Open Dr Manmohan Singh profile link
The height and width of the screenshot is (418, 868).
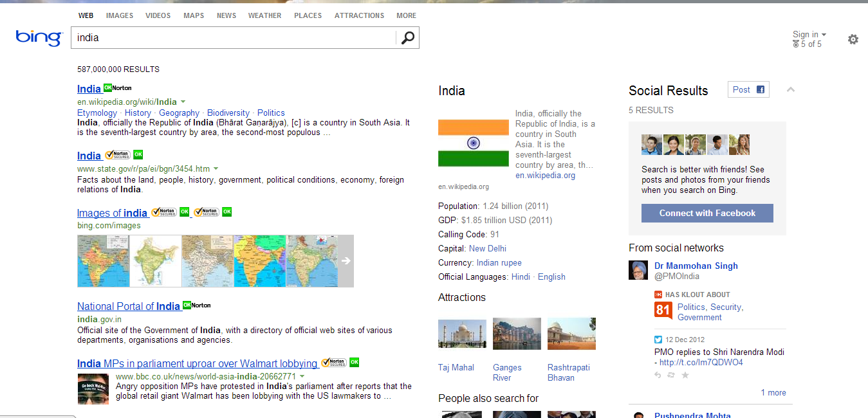696,266
